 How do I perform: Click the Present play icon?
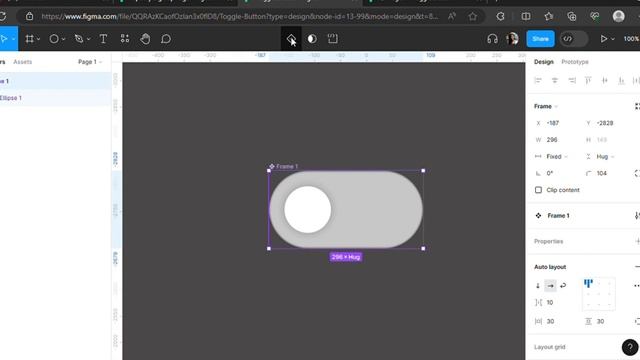603,39
